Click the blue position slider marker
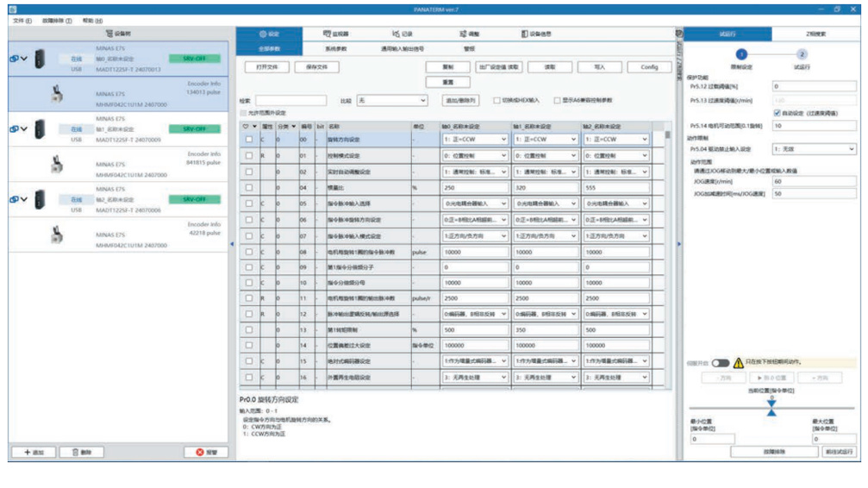Screen dimensions: 868x488 pyautogui.click(x=771, y=408)
